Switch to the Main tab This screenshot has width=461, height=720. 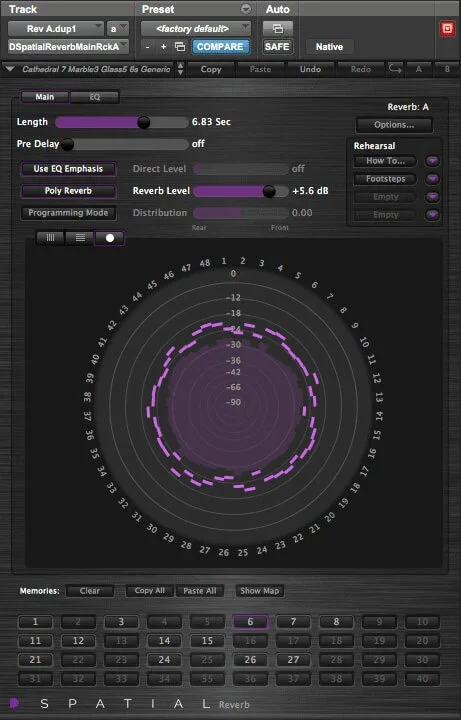(45, 97)
